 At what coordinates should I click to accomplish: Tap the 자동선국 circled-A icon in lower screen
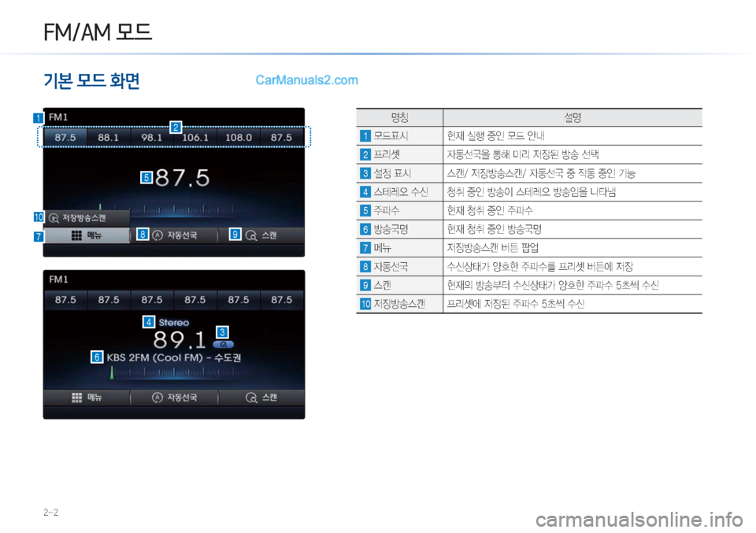coord(157,398)
